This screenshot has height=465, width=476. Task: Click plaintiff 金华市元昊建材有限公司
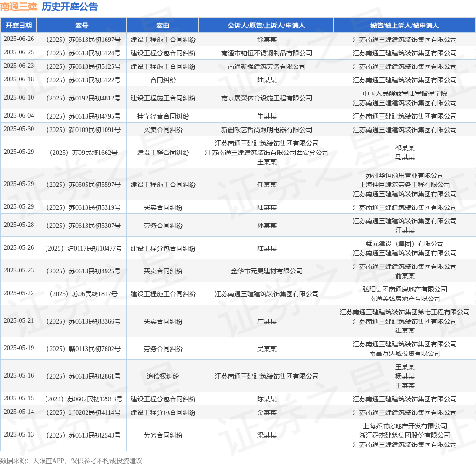[266, 271]
